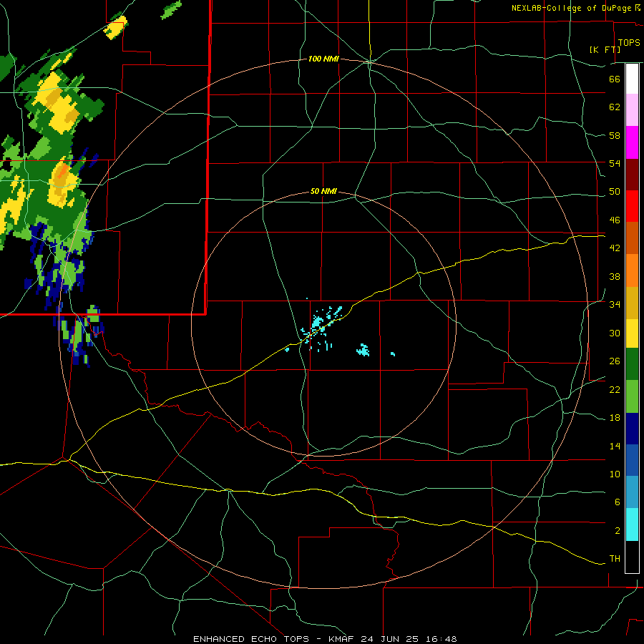Click the "30" legend value
Image resolution: width=644 pixels, height=644 pixels.
pos(615,333)
